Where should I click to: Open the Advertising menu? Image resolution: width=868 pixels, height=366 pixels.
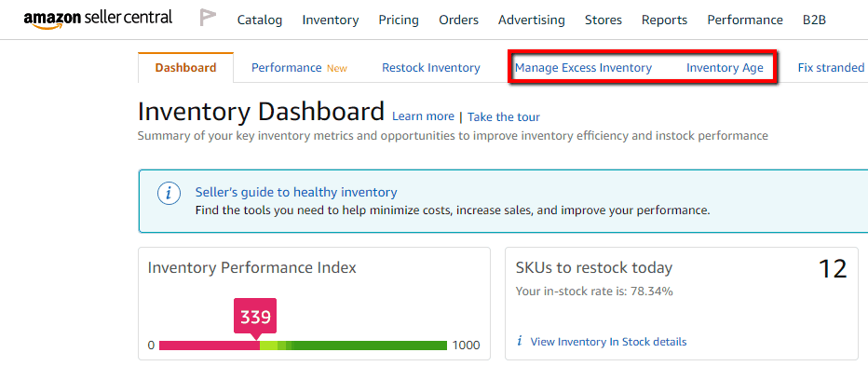point(532,20)
